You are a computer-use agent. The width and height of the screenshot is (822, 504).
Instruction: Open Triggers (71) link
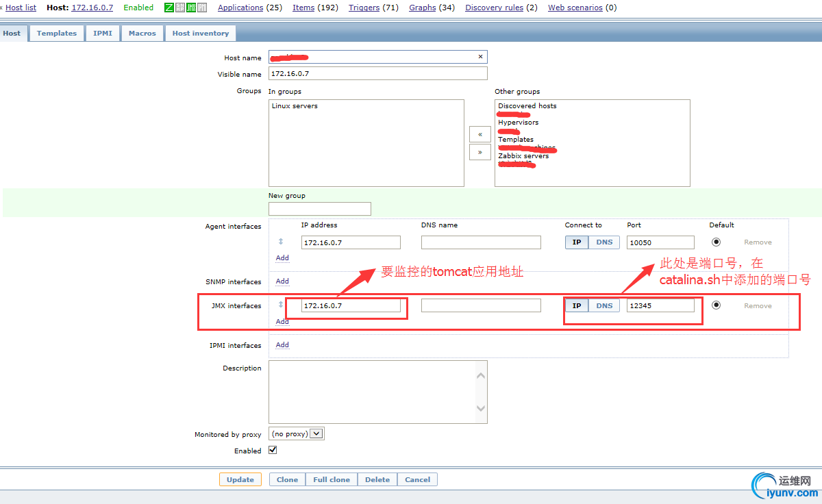click(364, 8)
